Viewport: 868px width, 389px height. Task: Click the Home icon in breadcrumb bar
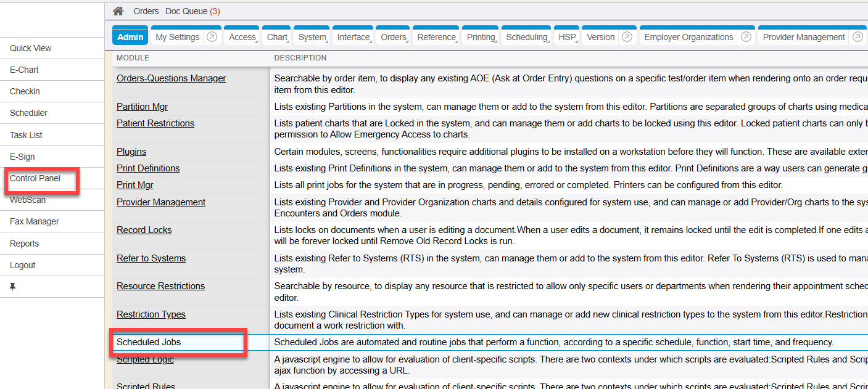point(118,11)
